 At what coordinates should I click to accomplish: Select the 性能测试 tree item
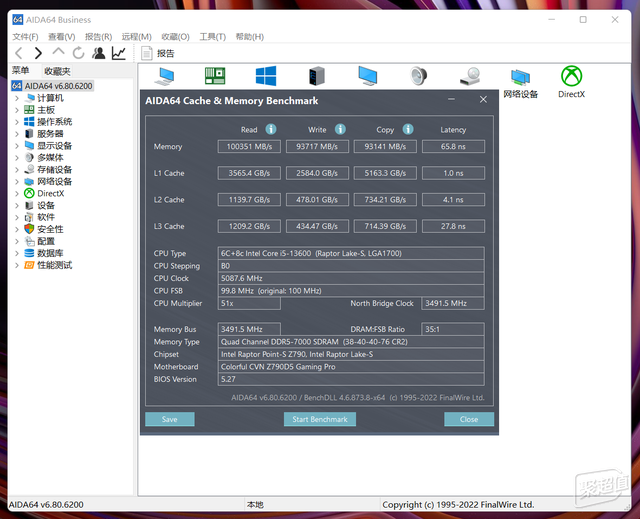point(54,265)
